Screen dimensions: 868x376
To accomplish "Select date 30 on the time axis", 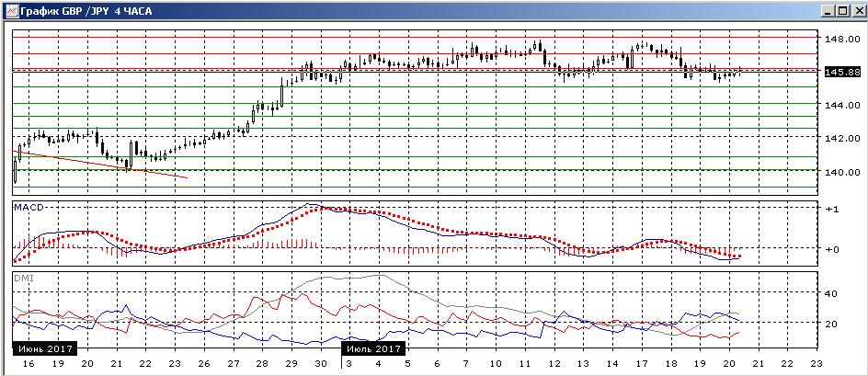I will point(320,364).
